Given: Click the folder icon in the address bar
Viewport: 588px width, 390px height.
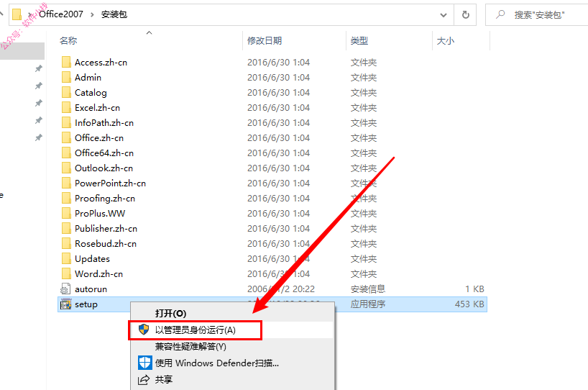Looking at the screenshot, I should (17, 14).
